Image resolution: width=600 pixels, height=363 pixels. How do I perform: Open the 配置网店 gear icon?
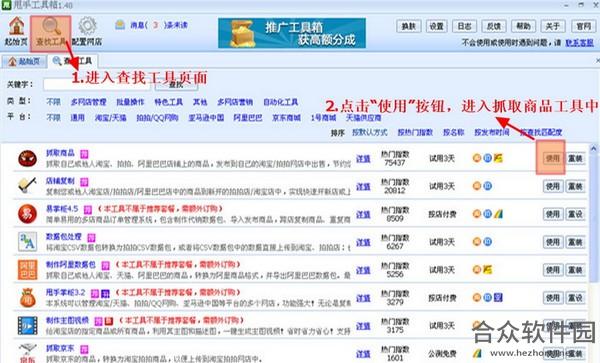click(87, 26)
